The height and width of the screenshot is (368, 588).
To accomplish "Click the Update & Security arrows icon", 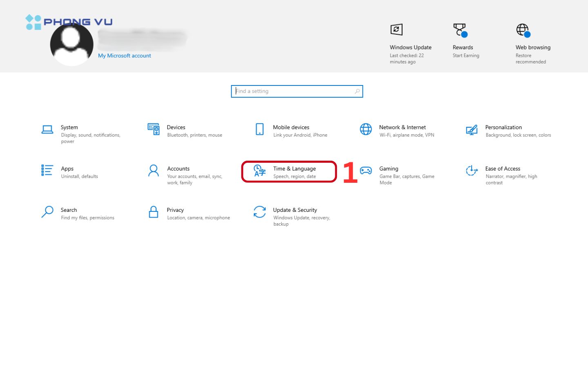I will (260, 212).
